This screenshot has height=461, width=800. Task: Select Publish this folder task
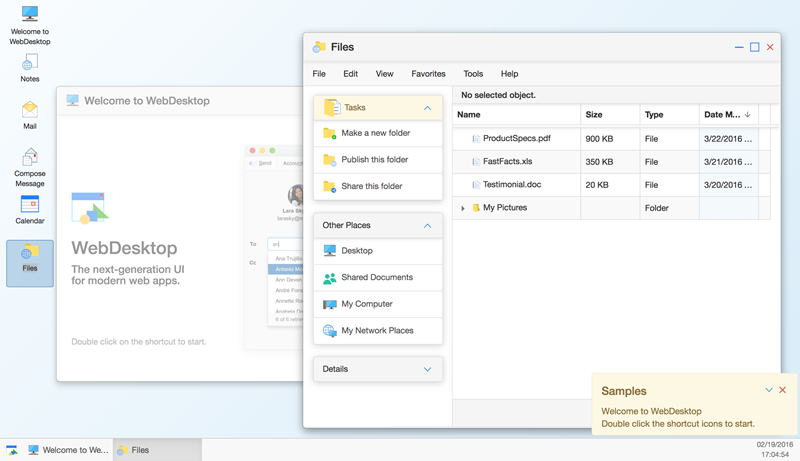point(375,160)
